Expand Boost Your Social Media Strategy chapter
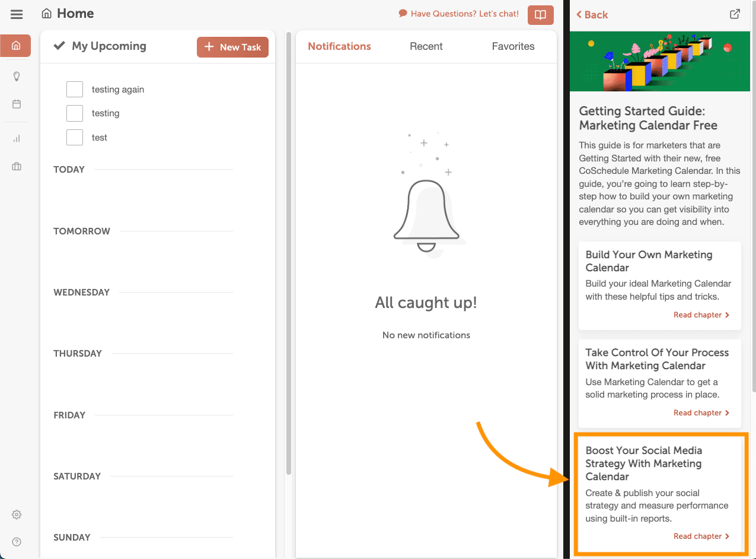This screenshot has height=559, width=756. (x=701, y=536)
